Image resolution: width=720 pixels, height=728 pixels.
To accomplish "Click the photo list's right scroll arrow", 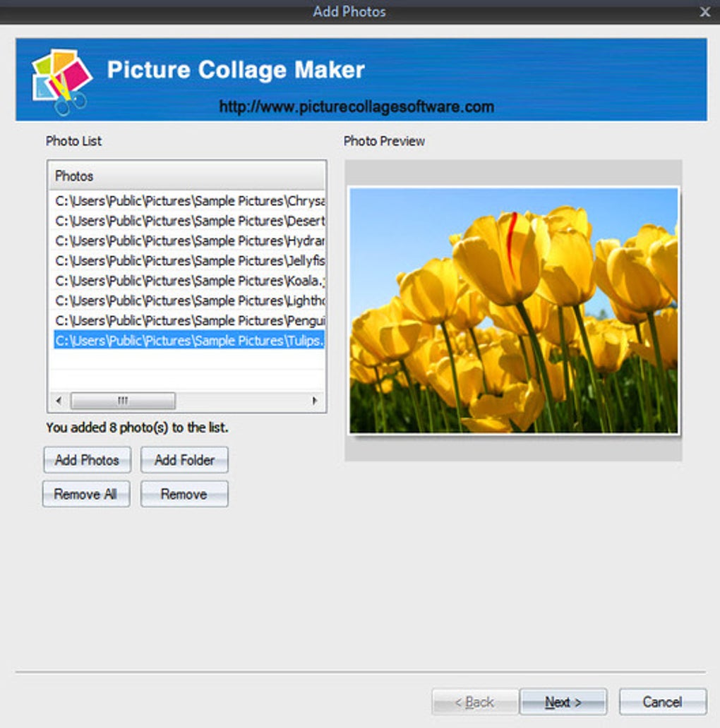I will pyautogui.click(x=315, y=401).
